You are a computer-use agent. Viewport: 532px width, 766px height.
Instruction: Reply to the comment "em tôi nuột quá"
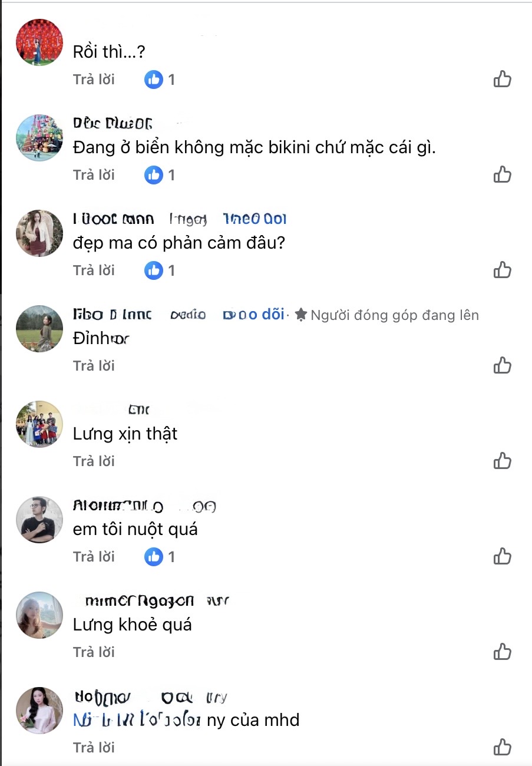coord(94,556)
